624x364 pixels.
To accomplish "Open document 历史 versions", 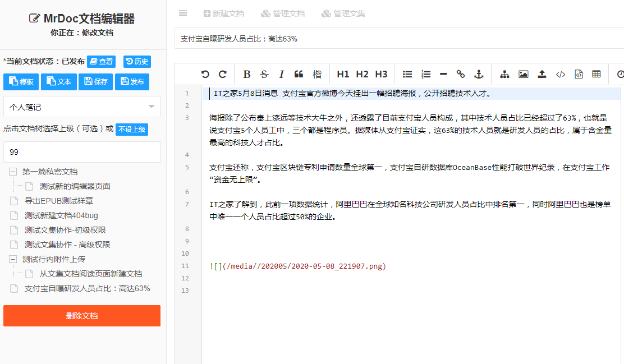I will click(x=137, y=61).
